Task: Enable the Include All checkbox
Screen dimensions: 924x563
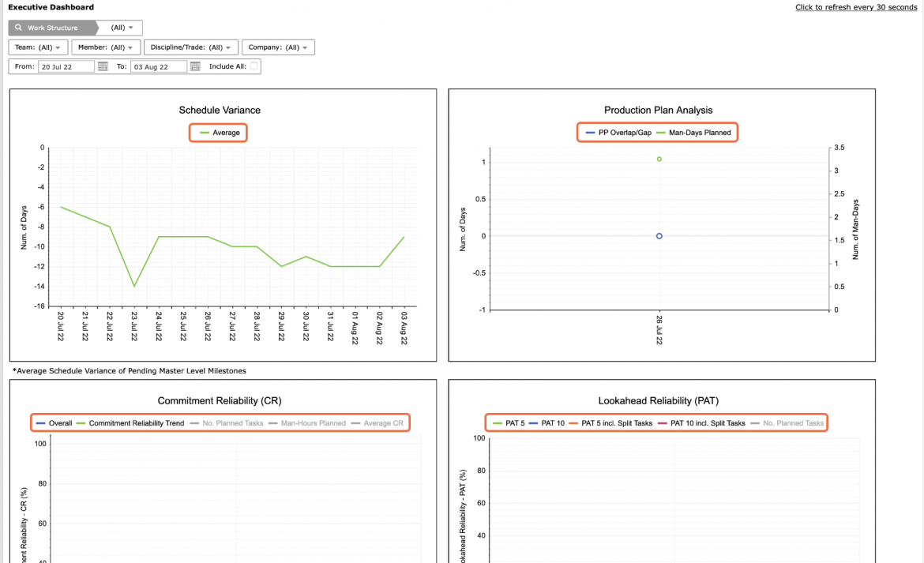Action: (x=254, y=66)
